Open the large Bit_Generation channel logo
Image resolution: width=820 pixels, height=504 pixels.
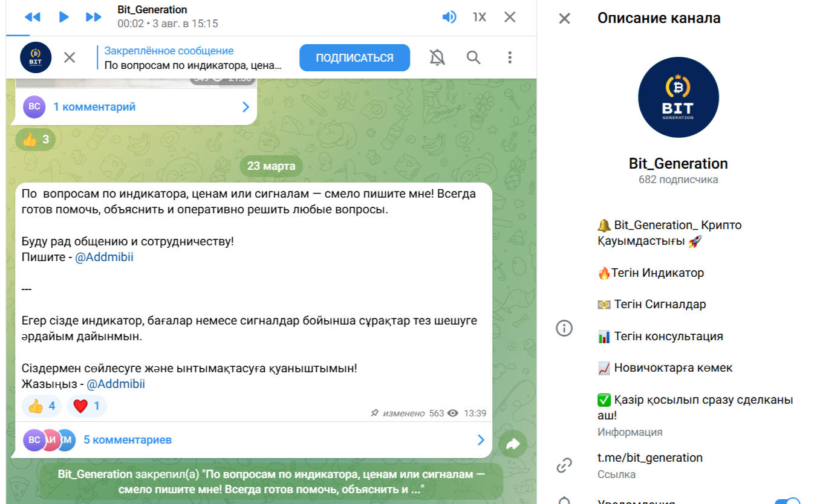[678, 97]
